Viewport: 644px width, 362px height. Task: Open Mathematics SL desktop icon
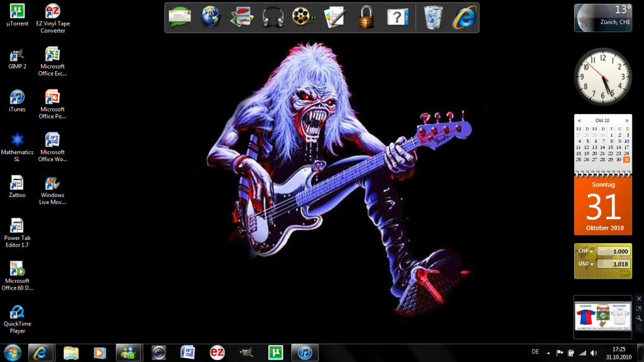pyautogui.click(x=17, y=147)
